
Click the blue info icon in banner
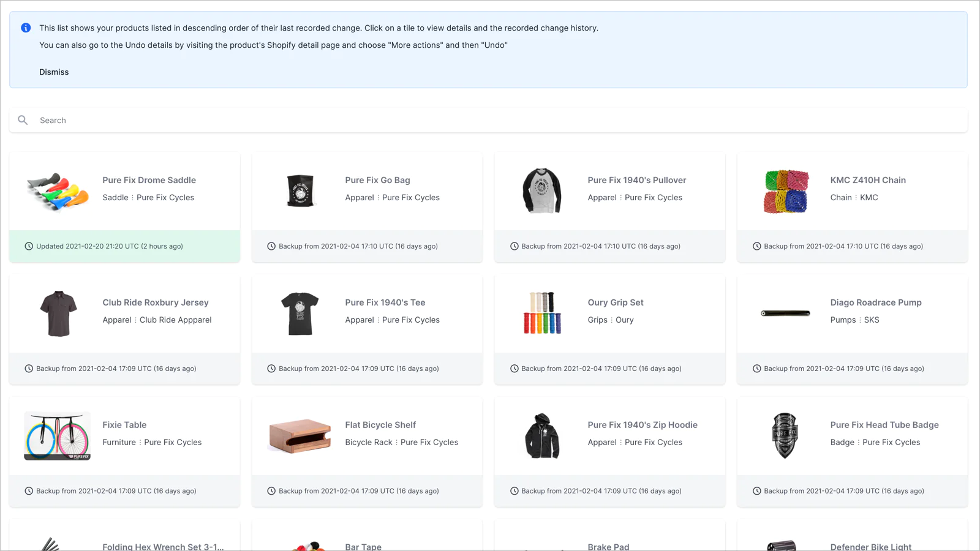click(x=26, y=28)
